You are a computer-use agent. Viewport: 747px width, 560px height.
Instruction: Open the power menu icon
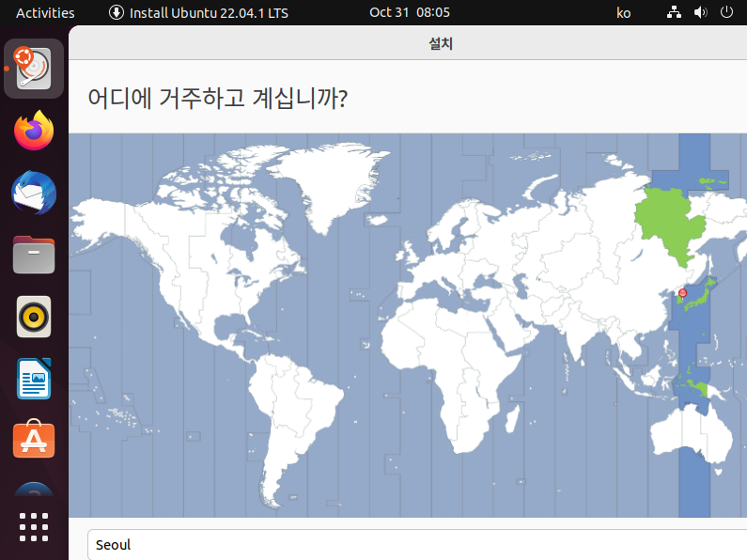[726, 12]
